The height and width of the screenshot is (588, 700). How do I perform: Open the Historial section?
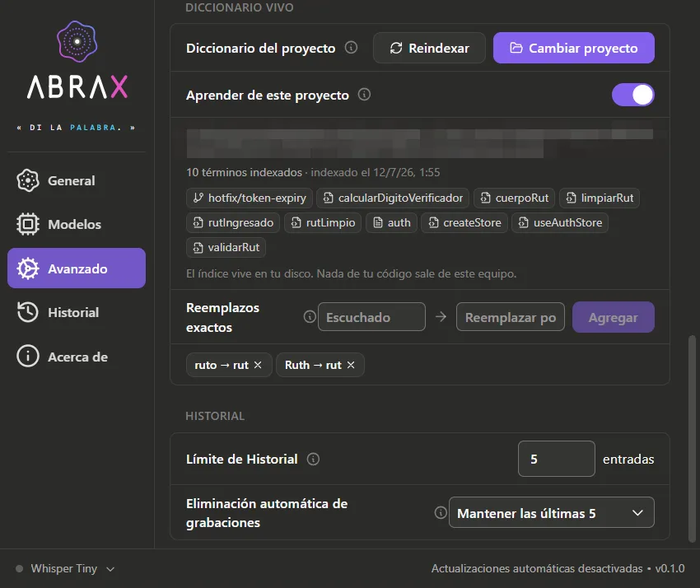pyautogui.click(x=77, y=312)
